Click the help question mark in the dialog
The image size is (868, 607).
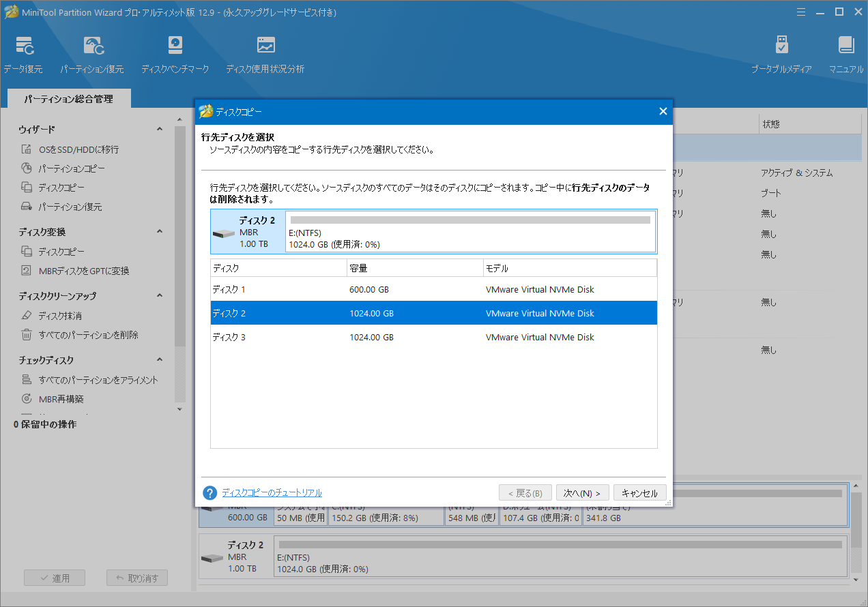pyautogui.click(x=210, y=492)
